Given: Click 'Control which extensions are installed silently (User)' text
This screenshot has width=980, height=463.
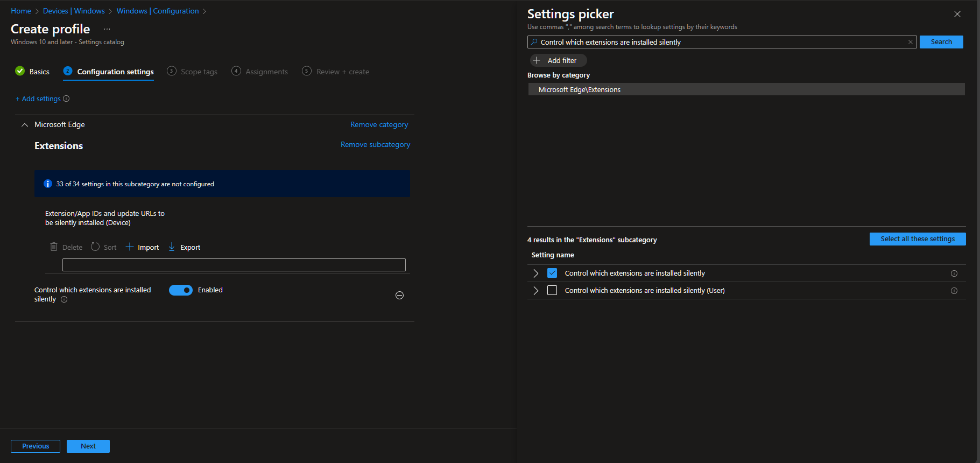Looking at the screenshot, I should point(645,291).
